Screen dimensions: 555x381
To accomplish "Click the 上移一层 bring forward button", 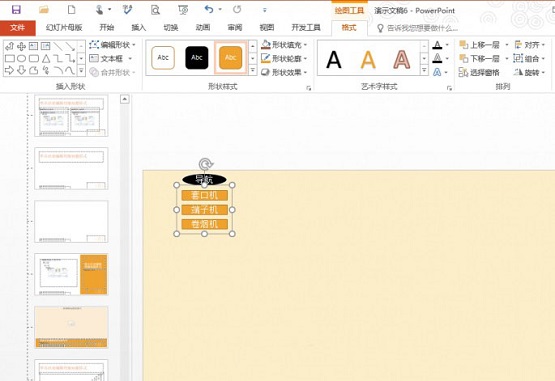I will 479,45.
